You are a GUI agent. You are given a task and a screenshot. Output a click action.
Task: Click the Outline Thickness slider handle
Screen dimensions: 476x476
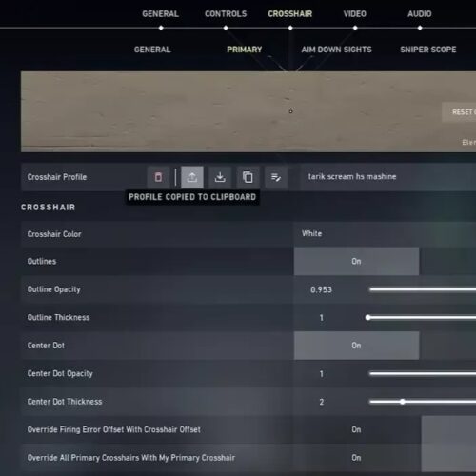coord(367,317)
